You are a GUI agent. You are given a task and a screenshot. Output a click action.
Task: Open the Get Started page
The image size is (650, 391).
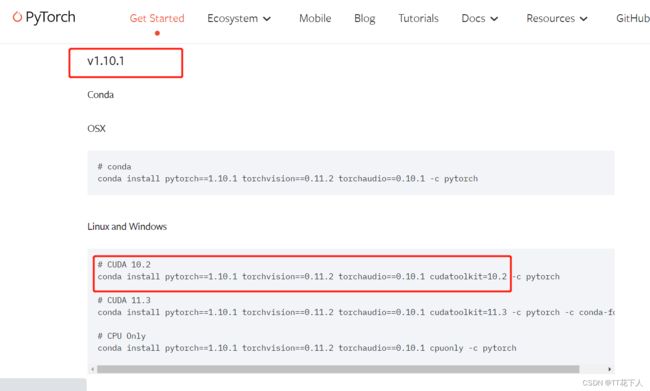(157, 18)
